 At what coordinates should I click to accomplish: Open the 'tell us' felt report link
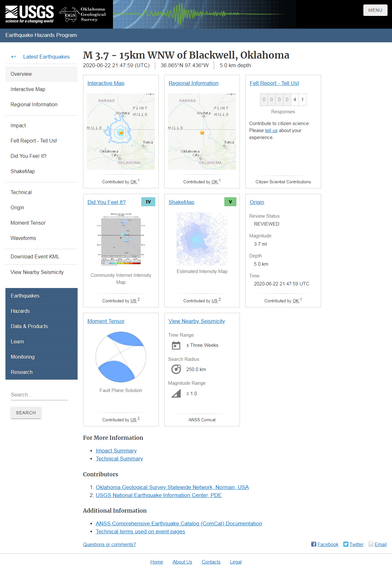[271, 130]
